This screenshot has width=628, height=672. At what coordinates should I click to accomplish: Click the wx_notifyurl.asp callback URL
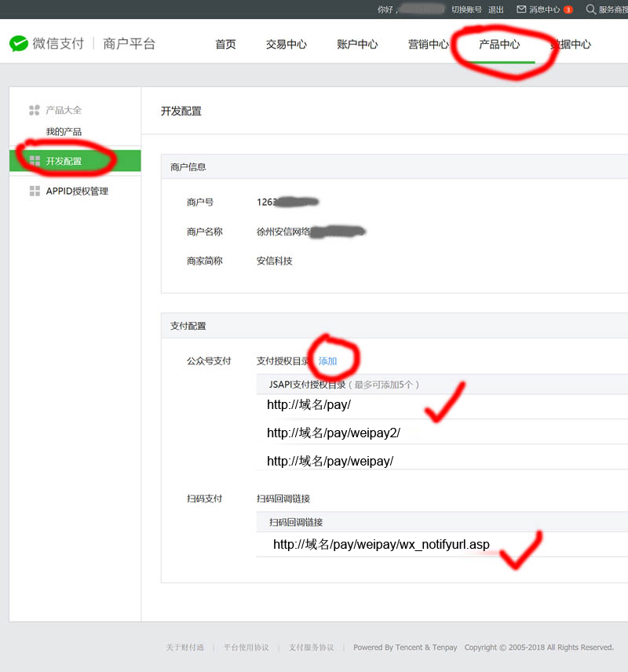[x=381, y=545]
